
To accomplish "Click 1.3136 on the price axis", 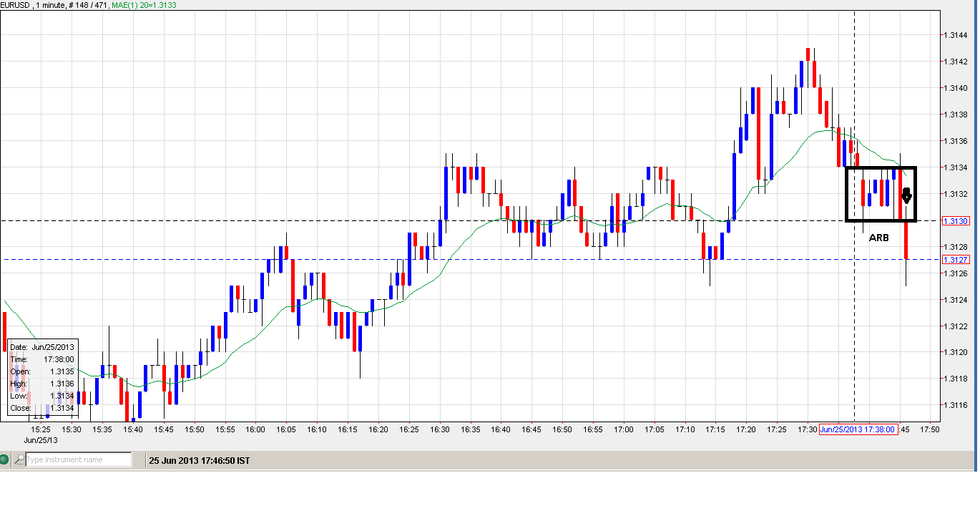I will 956,141.
